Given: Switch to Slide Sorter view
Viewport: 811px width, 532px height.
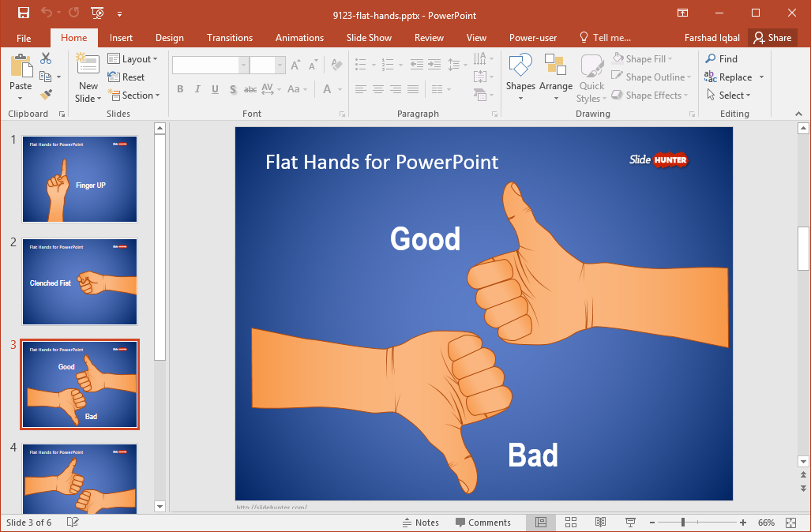Looking at the screenshot, I should [x=570, y=523].
